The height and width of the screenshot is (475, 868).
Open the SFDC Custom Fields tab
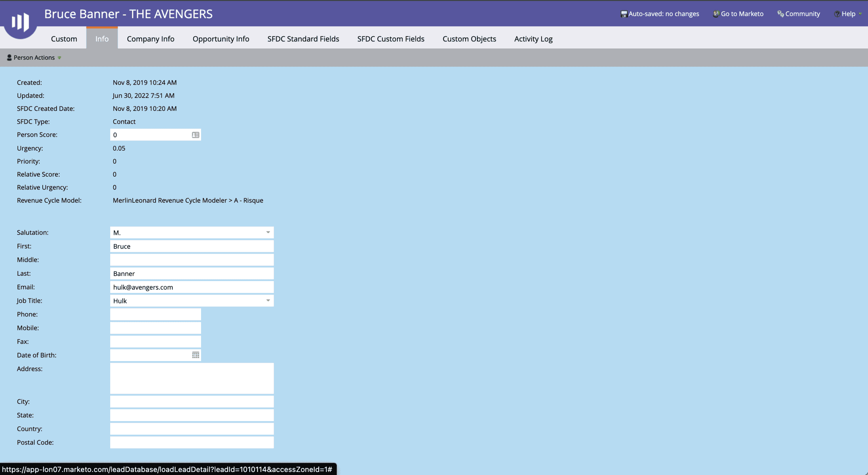pos(391,39)
